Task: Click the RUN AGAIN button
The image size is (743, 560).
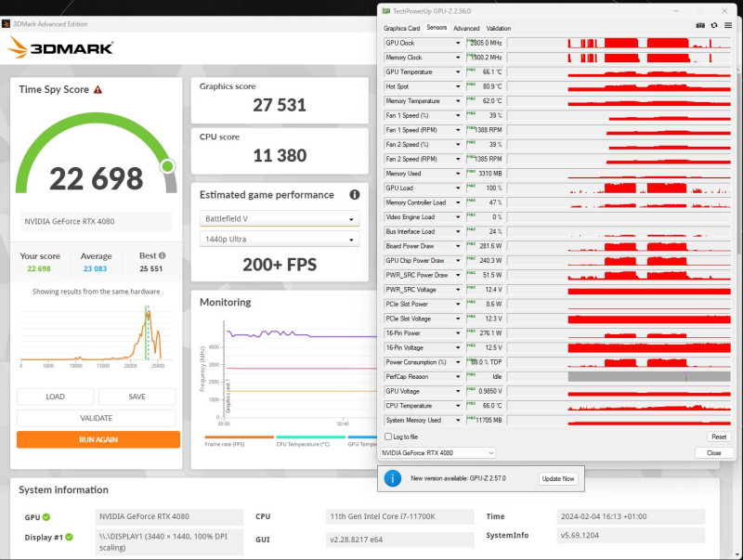Action: (x=98, y=439)
